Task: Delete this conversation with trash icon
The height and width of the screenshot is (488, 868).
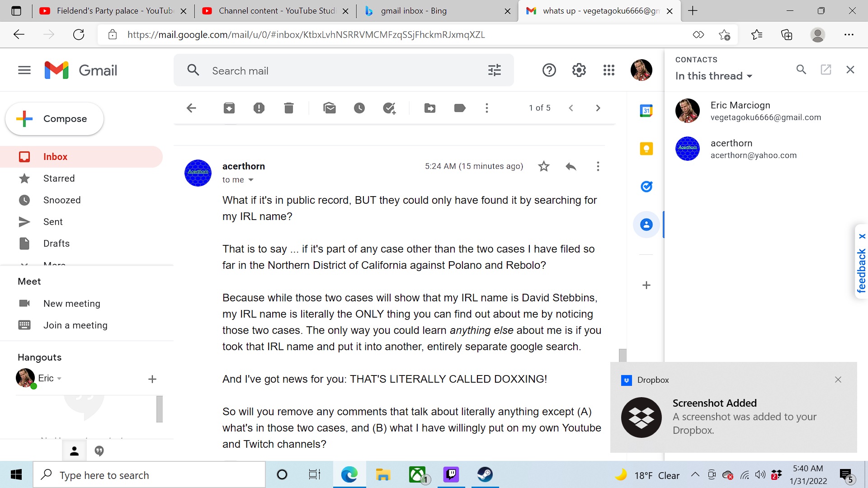Action: pos(289,108)
